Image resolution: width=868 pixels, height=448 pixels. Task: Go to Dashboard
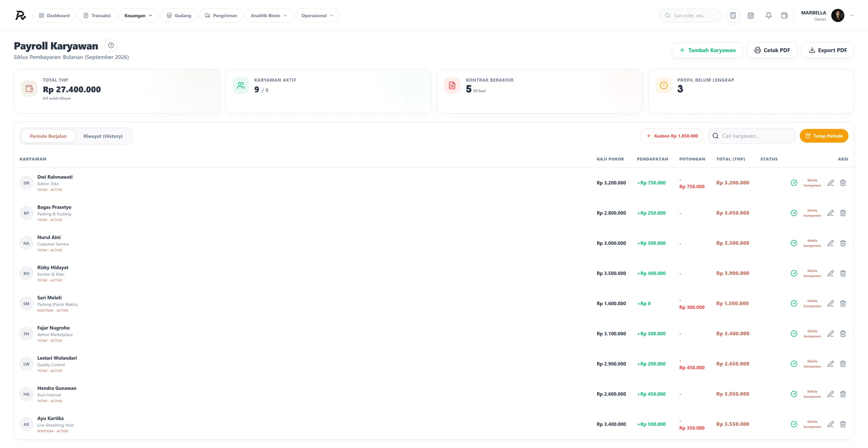pos(54,16)
